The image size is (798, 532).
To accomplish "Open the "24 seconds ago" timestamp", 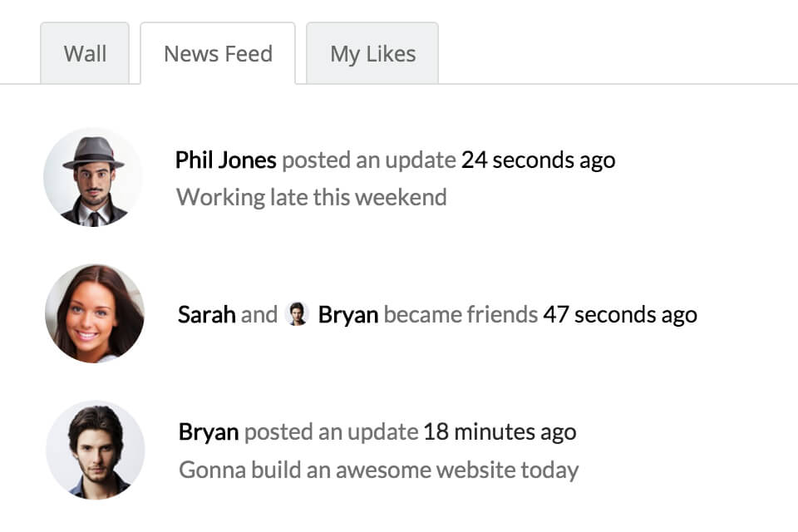I will pos(538,160).
